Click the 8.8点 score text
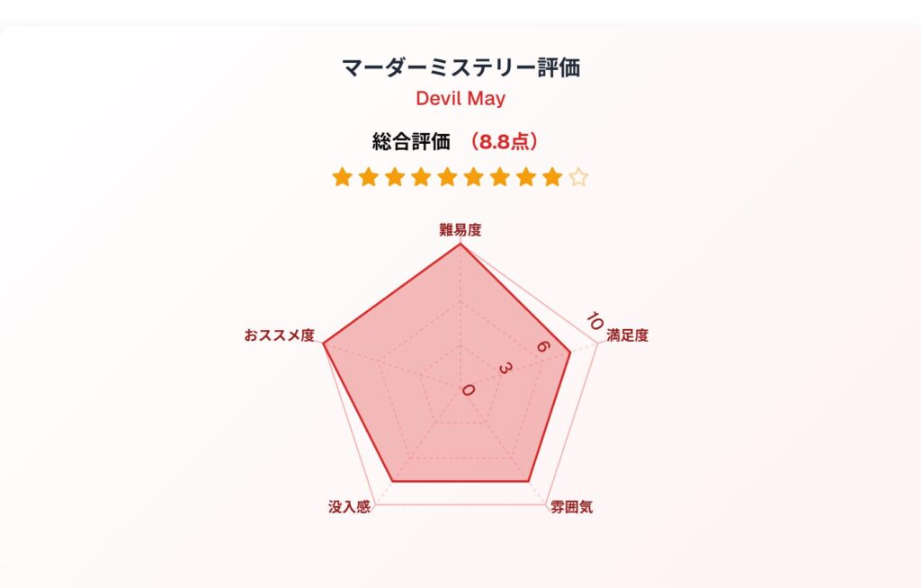This screenshot has width=921, height=588. pyautogui.click(x=503, y=141)
